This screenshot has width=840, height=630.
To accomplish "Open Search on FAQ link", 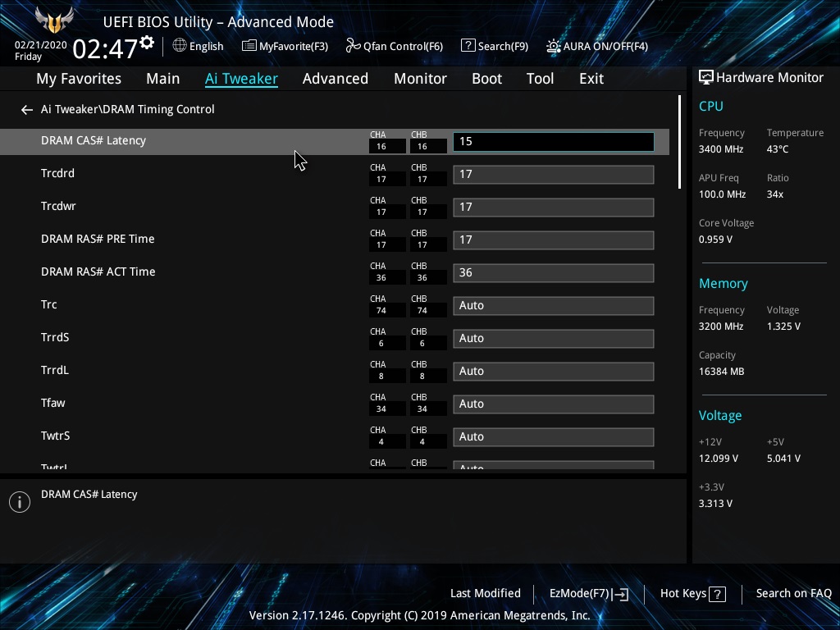I will 793,594.
